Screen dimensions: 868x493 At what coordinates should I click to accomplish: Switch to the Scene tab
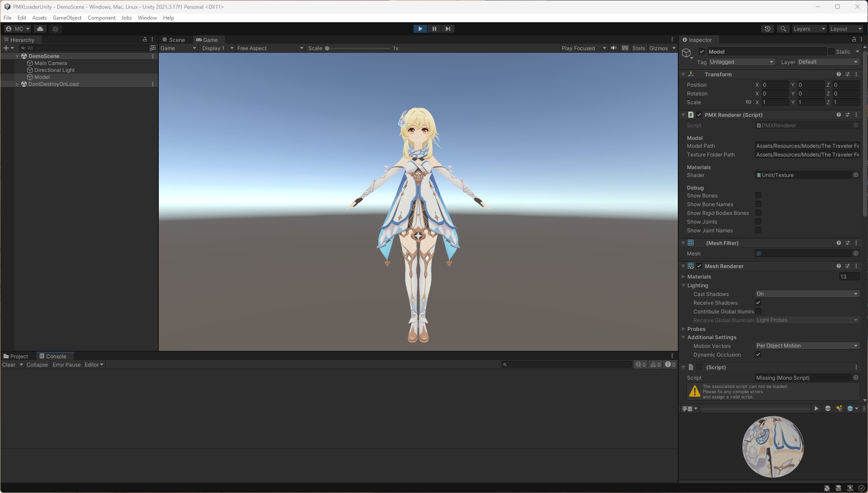[x=174, y=40]
